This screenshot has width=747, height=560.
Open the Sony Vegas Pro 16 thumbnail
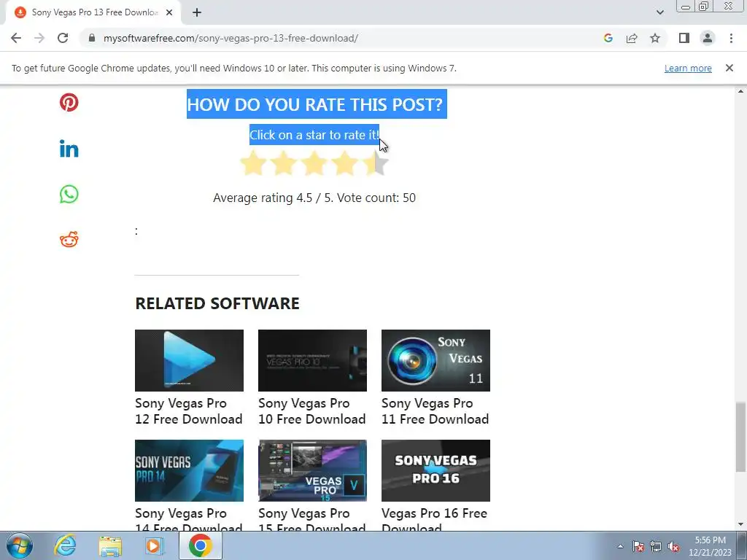436,470
